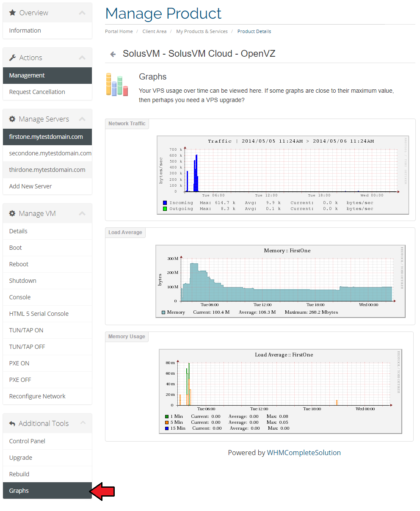Click the Additional Tools reply arrow icon

(x=12, y=423)
